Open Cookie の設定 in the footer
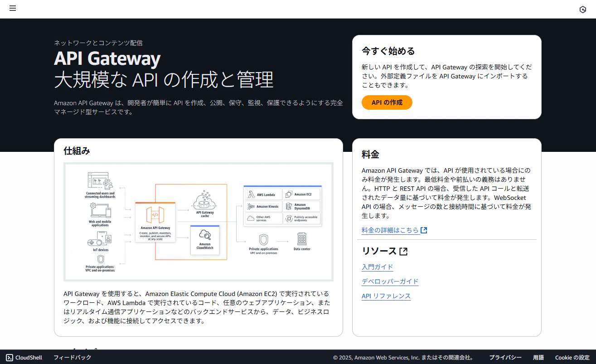596x364 pixels. coord(572,357)
